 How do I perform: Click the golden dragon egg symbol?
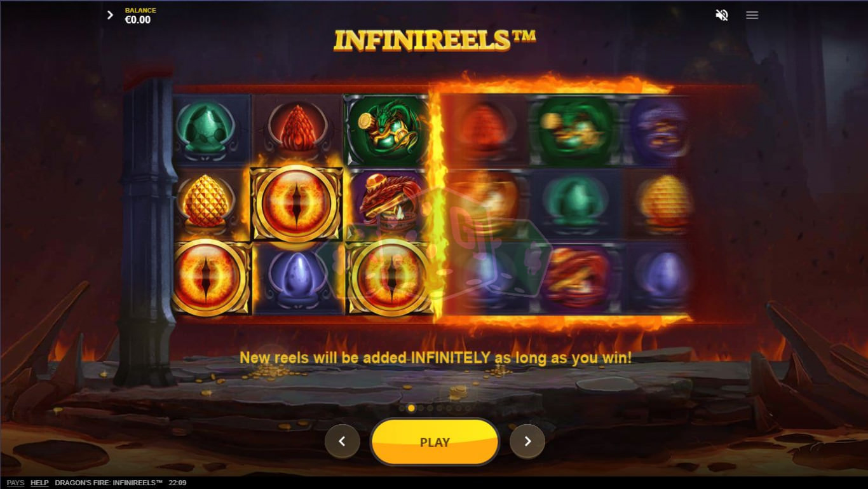point(205,202)
